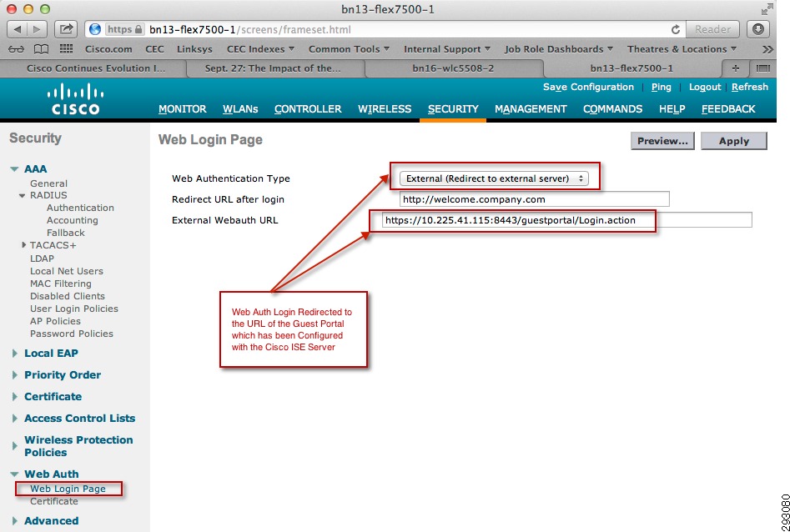Image resolution: width=790 pixels, height=532 pixels.
Task: Click Save Configuration link
Action: point(588,88)
